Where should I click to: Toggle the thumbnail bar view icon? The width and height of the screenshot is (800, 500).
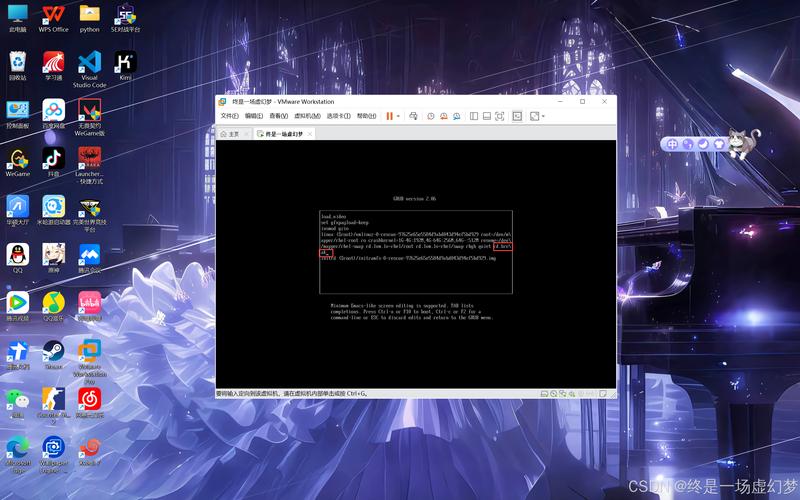pos(486,116)
